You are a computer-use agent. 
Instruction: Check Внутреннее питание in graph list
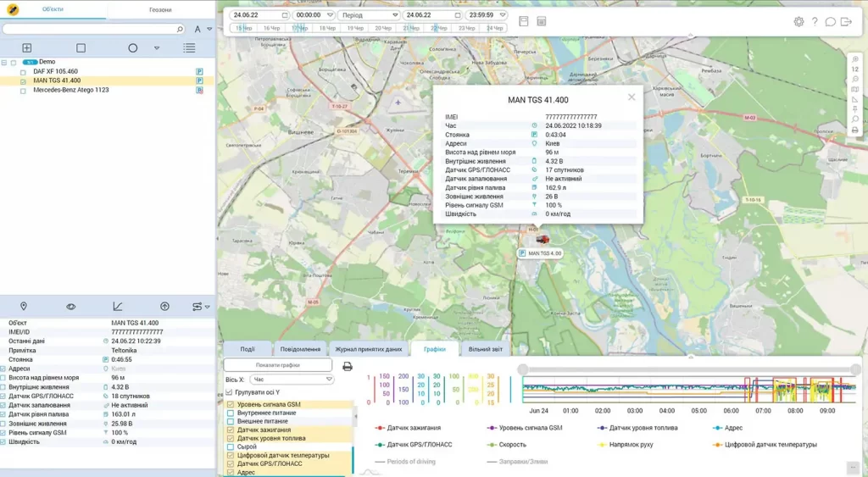(x=231, y=413)
